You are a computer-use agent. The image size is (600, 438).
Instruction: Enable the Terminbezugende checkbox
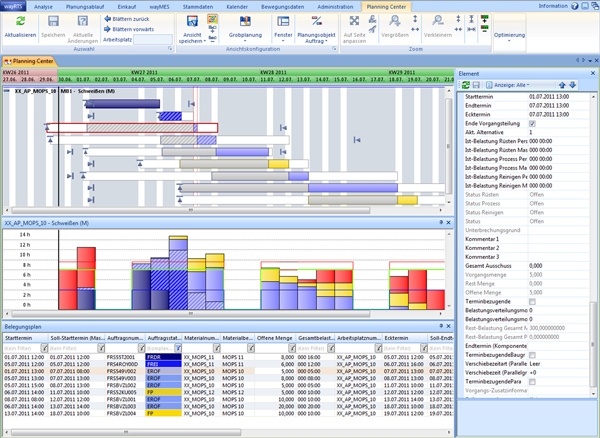click(x=532, y=301)
